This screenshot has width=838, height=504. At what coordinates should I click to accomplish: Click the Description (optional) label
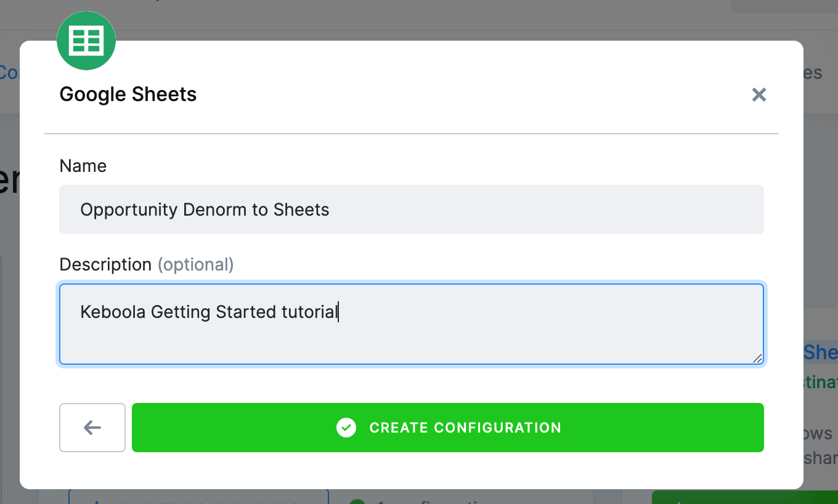[147, 264]
